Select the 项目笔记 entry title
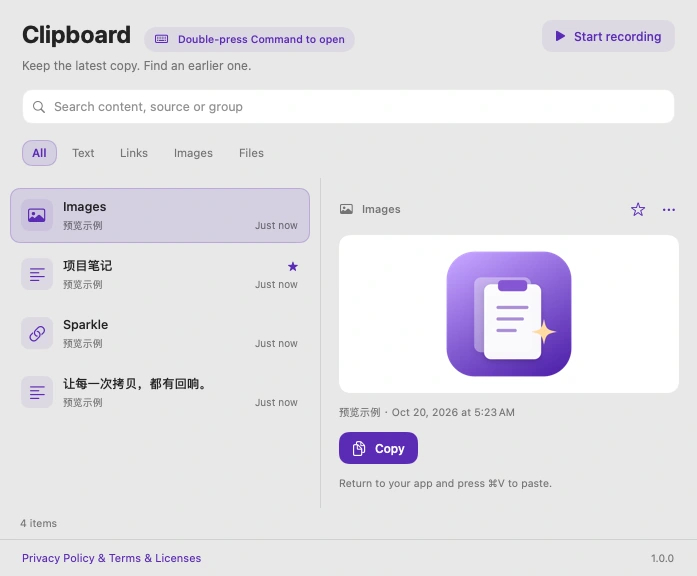697x576 pixels. 88,266
